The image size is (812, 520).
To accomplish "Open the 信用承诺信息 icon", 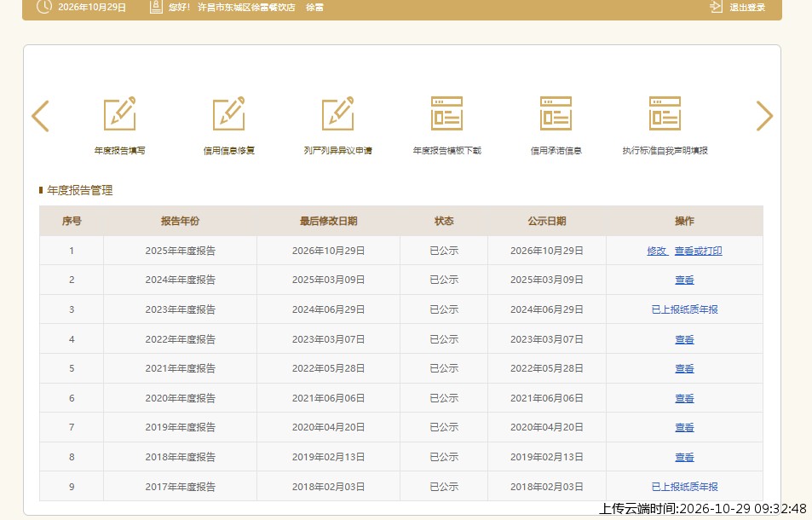I will click(x=556, y=113).
